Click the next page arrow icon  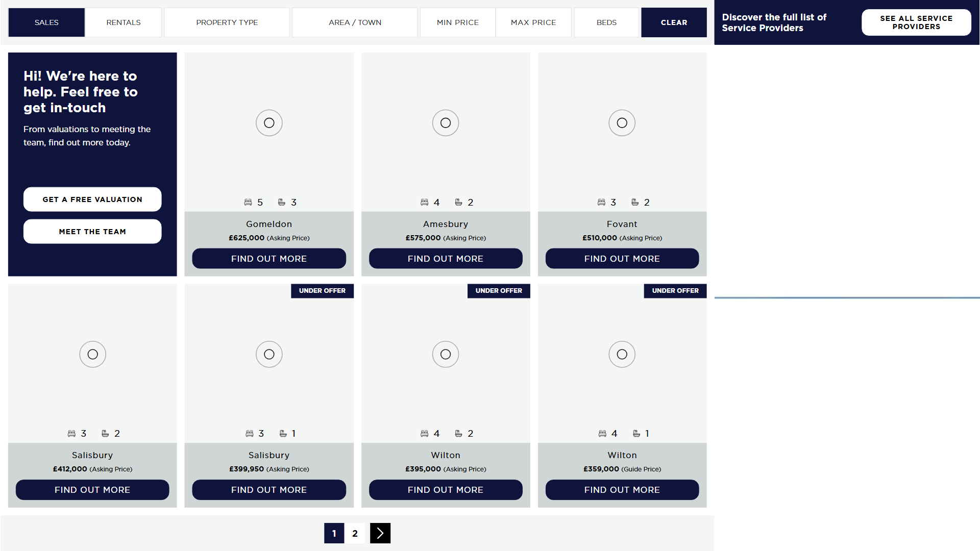pyautogui.click(x=380, y=533)
